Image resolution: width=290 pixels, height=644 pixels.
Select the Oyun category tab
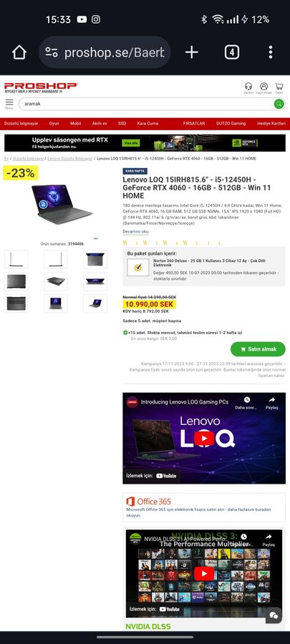click(54, 123)
